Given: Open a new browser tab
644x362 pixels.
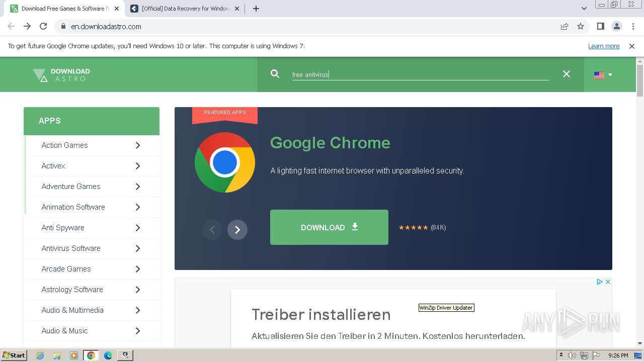Looking at the screenshot, I should pos(256,9).
